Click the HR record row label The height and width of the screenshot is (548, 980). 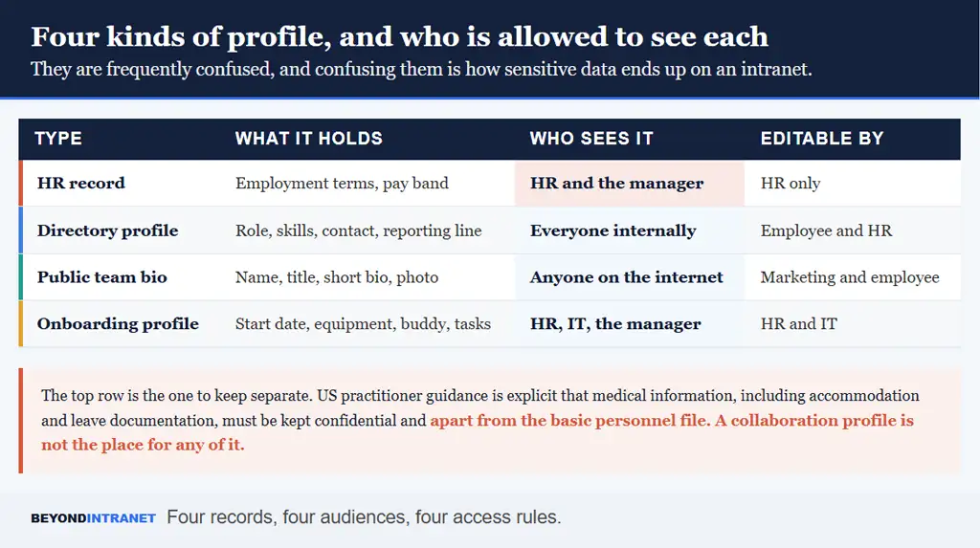click(81, 183)
